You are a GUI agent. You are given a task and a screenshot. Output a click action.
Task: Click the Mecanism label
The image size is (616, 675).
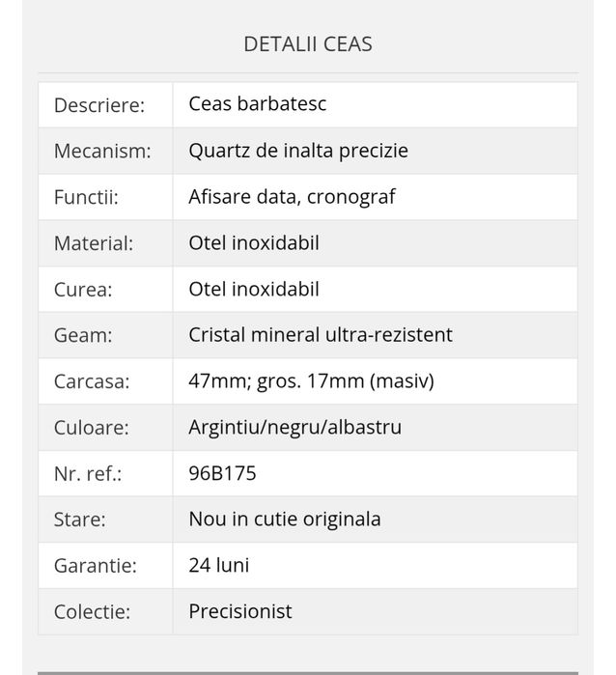[x=102, y=152]
